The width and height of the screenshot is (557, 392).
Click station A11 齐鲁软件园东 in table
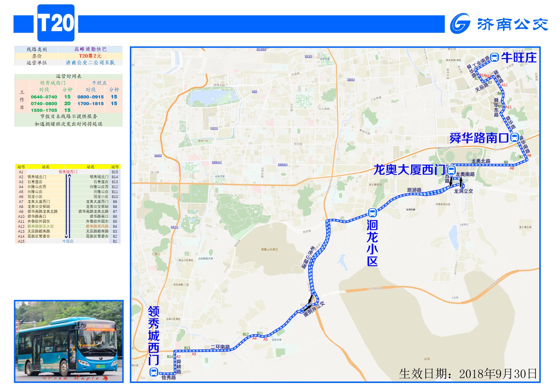(39, 221)
